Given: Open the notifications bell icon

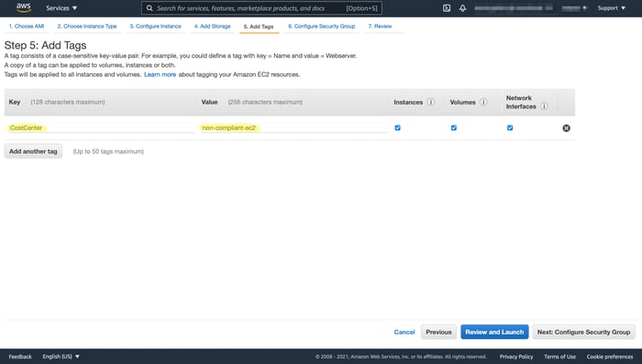Looking at the screenshot, I should click(462, 7).
